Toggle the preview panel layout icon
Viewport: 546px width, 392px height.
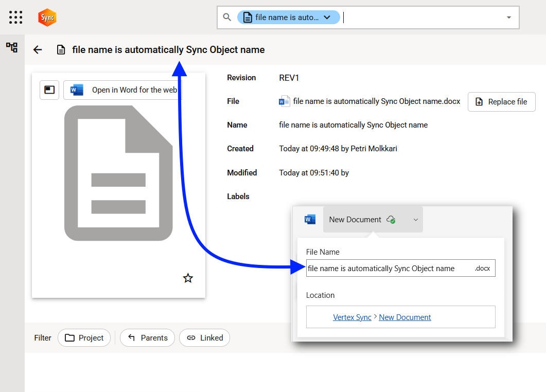click(x=49, y=90)
